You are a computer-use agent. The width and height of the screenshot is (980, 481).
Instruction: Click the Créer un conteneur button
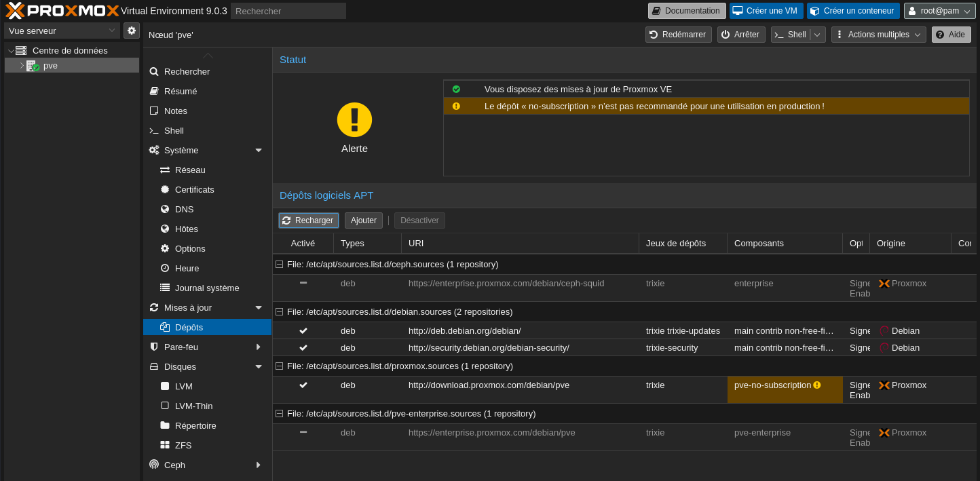pos(853,11)
